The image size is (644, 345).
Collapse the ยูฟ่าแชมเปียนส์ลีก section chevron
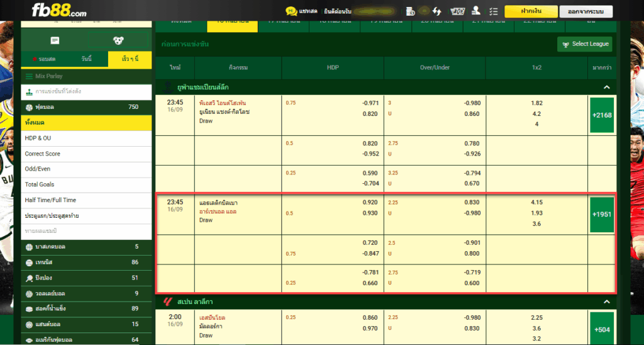click(607, 87)
